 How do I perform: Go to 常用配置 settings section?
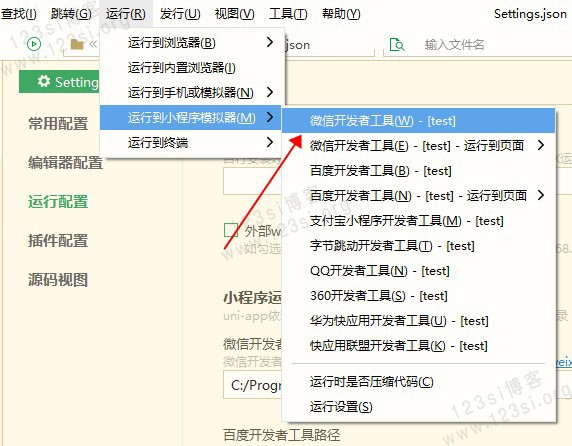(58, 123)
